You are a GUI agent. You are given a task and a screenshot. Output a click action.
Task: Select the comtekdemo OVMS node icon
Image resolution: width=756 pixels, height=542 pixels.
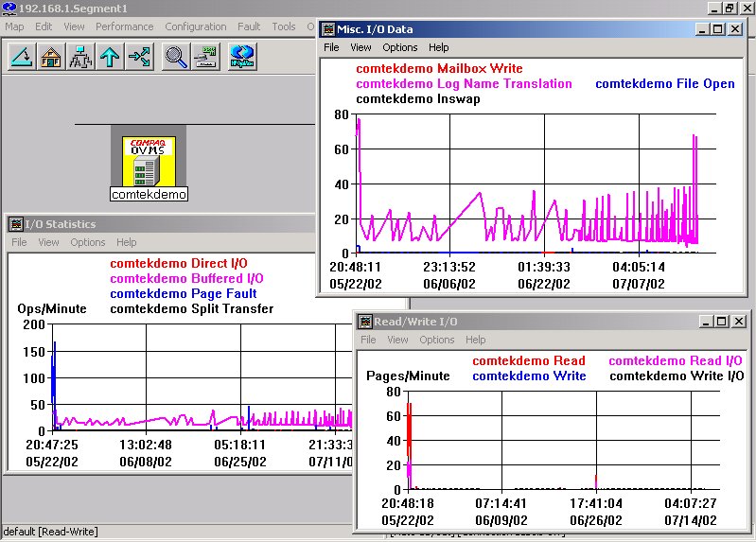(x=149, y=161)
